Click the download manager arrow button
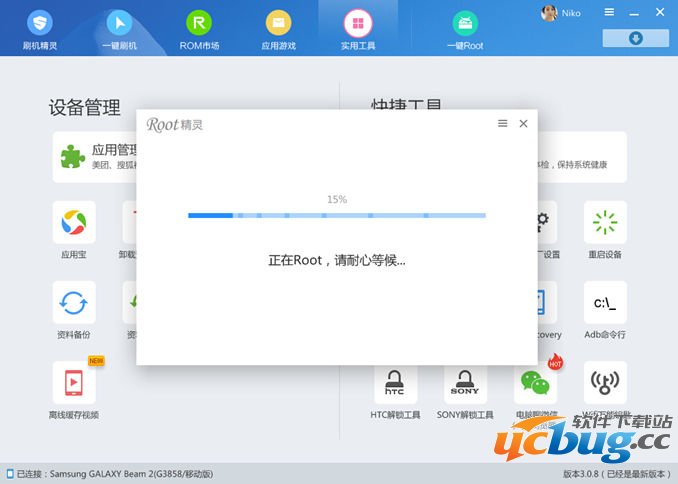 click(x=636, y=38)
